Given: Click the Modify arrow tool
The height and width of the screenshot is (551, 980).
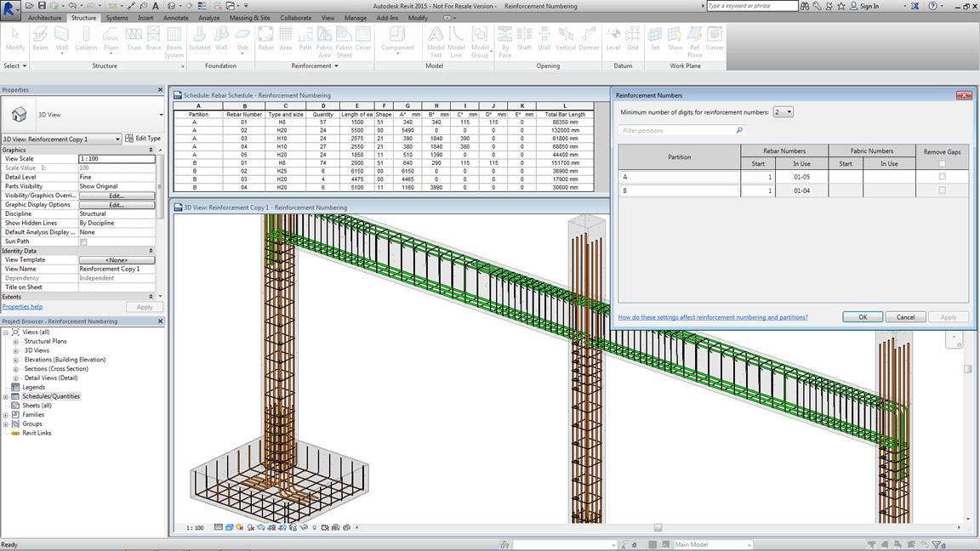Looking at the screenshot, I should pyautogui.click(x=15, y=39).
